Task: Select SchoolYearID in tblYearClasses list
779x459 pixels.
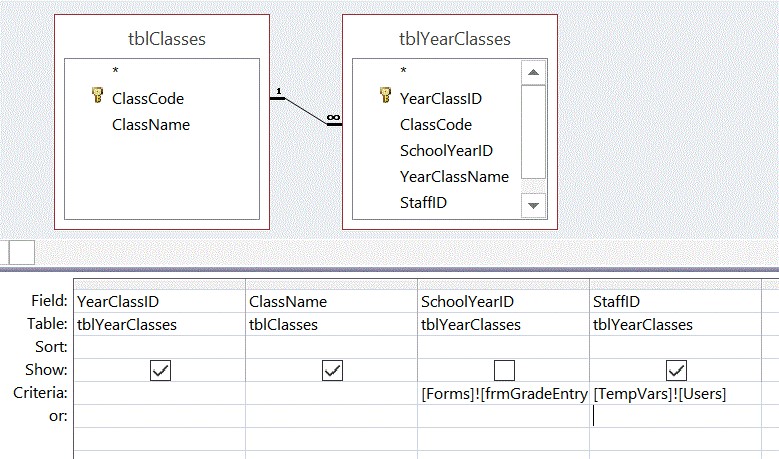Action: point(446,151)
